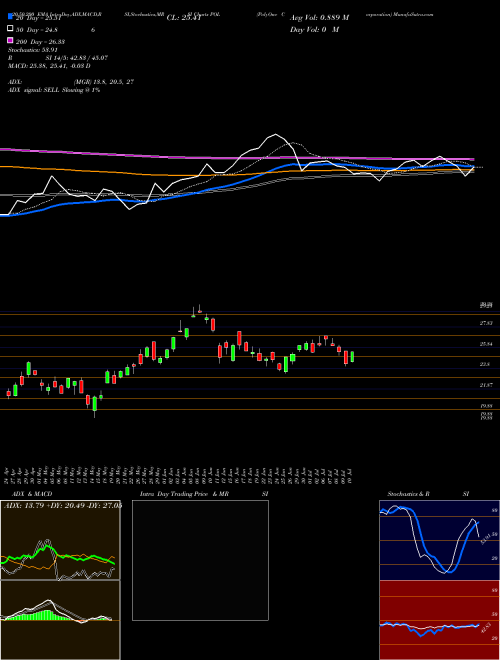Click the CL closing price value
This screenshot has width=500, height=660.
pyautogui.click(x=183, y=18)
